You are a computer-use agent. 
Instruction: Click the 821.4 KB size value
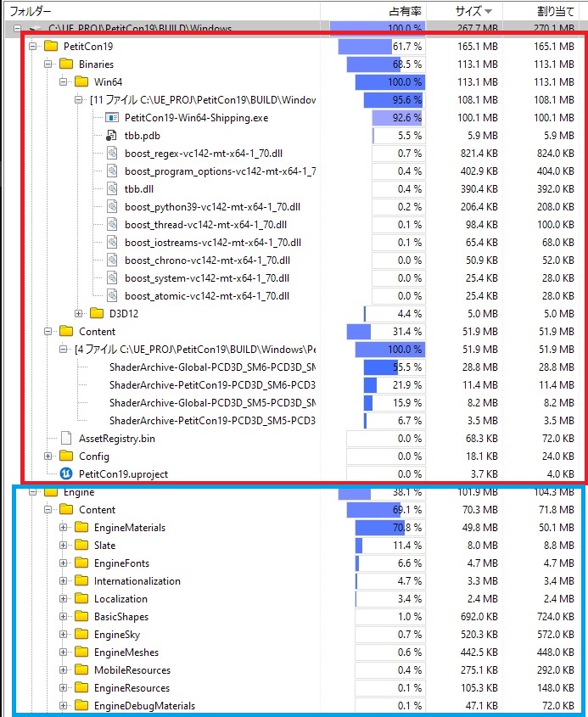tap(479, 154)
